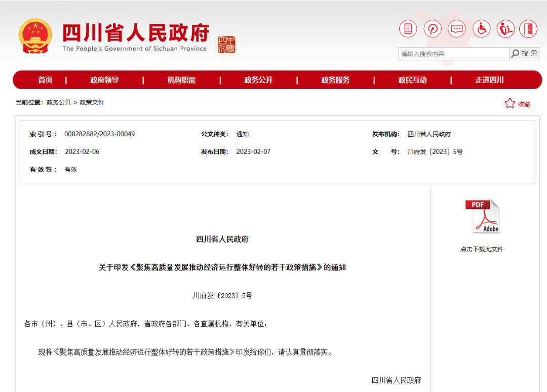Open the message consultation icon
The height and width of the screenshot is (392, 547).
tap(457, 29)
